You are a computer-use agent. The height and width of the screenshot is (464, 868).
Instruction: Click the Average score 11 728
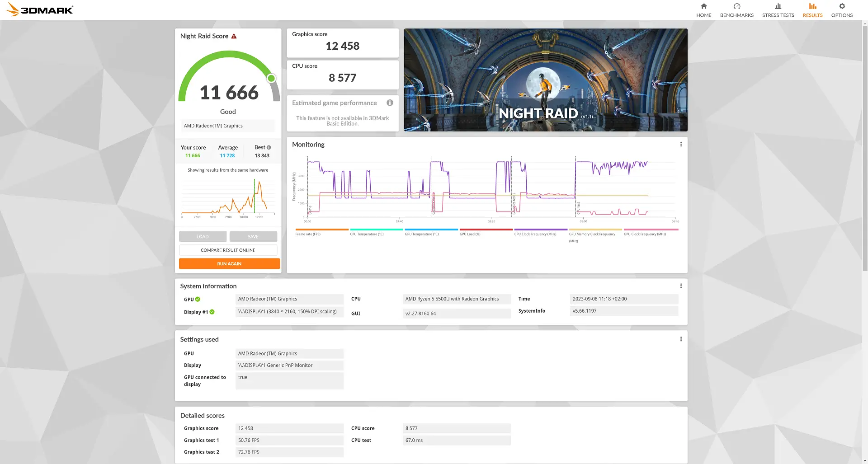(227, 155)
